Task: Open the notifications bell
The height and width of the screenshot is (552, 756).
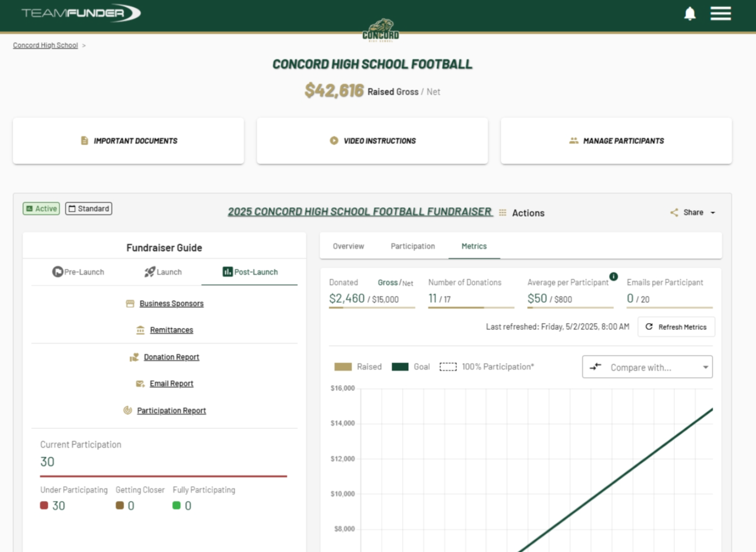Action: tap(689, 13)
